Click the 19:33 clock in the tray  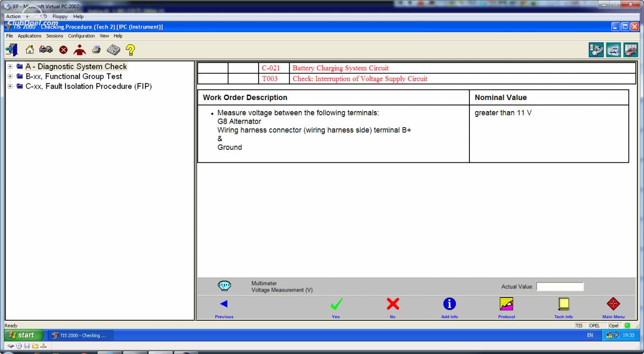click(x=628, y=335)
